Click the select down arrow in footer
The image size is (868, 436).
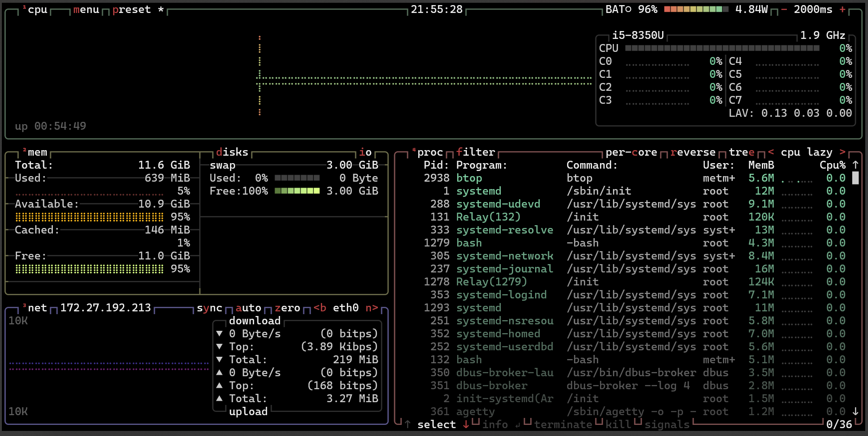[x=466, y=424]
